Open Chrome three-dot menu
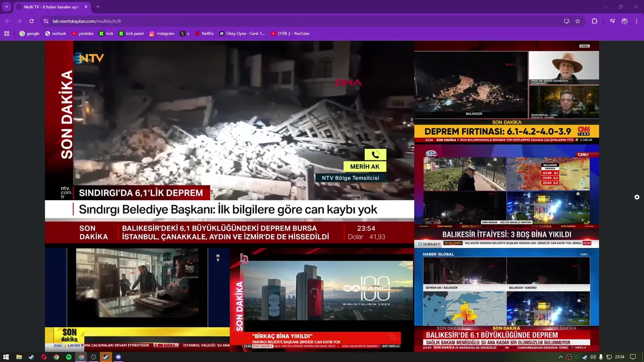644x362 pixels. 637,21
